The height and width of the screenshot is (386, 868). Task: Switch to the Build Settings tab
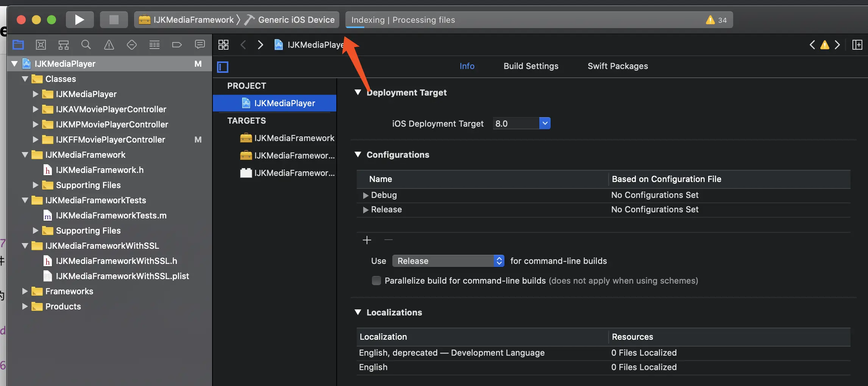pyautogui.click(x=531, y=66)
